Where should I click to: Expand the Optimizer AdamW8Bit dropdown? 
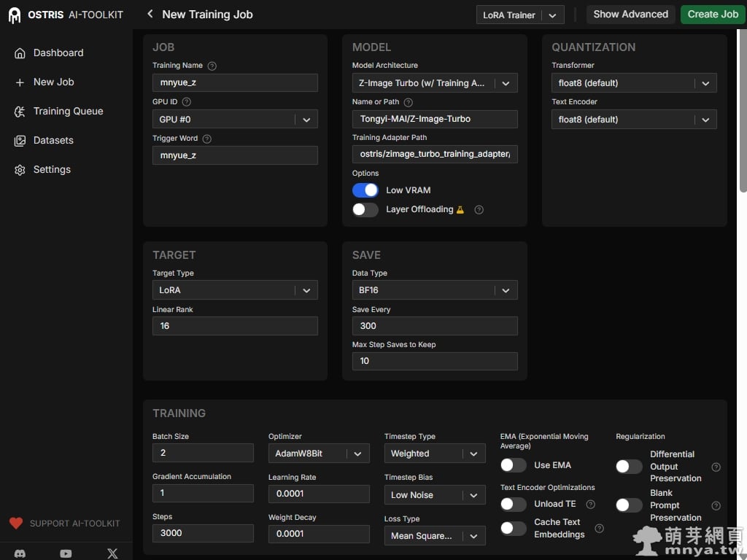(x=319, y=454)
